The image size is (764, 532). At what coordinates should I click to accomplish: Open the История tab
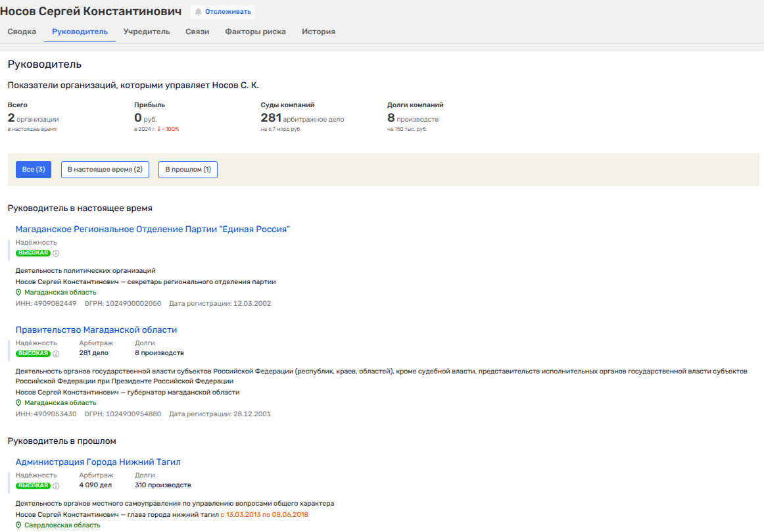[x=318, y=32]
